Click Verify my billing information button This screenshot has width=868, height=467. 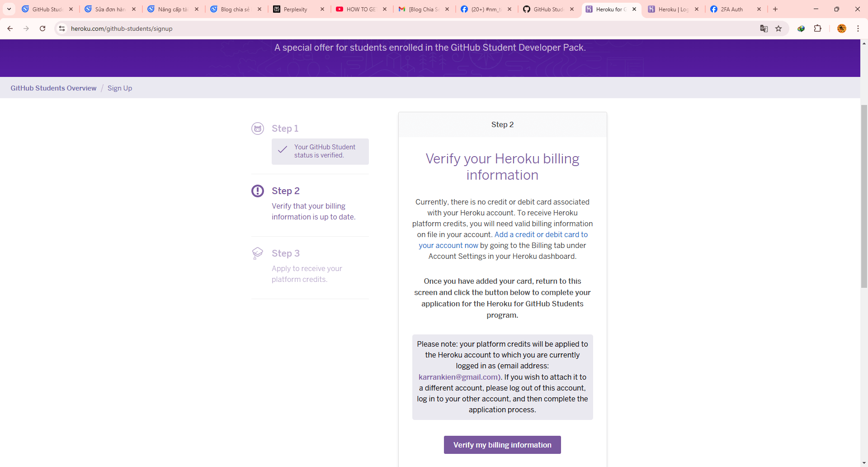pyautogui.click(x=502, y=445)
